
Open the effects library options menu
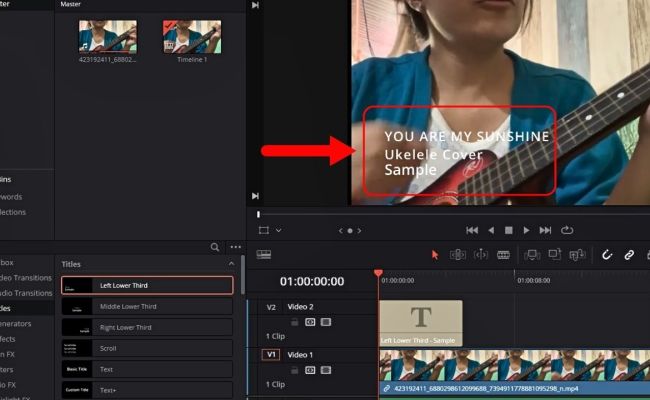click(235, 247)
